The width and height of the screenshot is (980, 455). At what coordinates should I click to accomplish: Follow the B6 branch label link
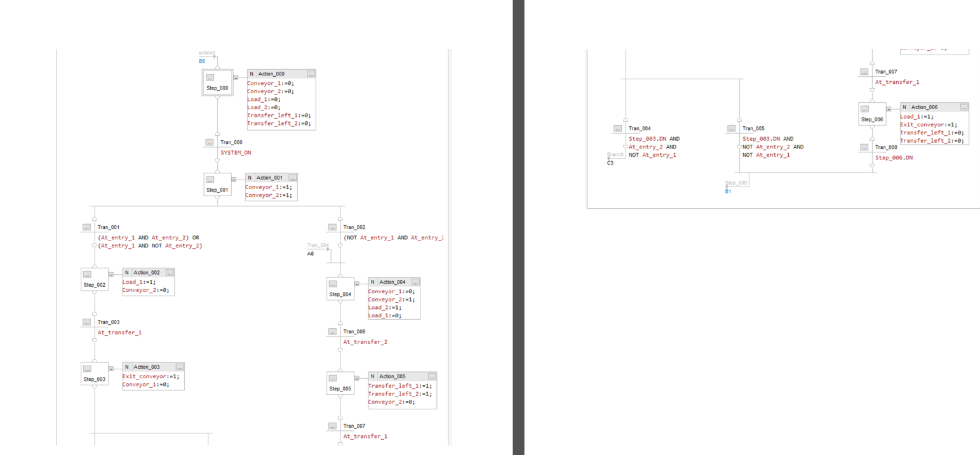[201, 61]
